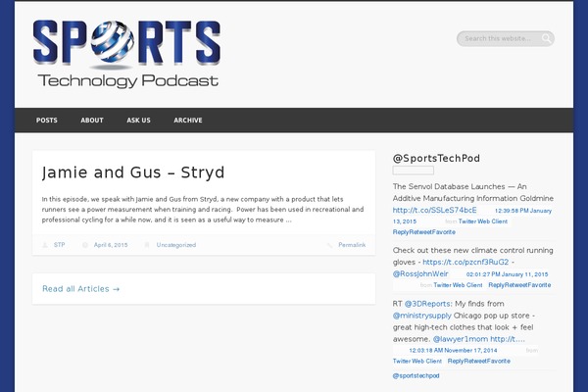Screen dimensions: 588x392
Task: Click the category icon beside Uncategorized
Action: point(147,245)
